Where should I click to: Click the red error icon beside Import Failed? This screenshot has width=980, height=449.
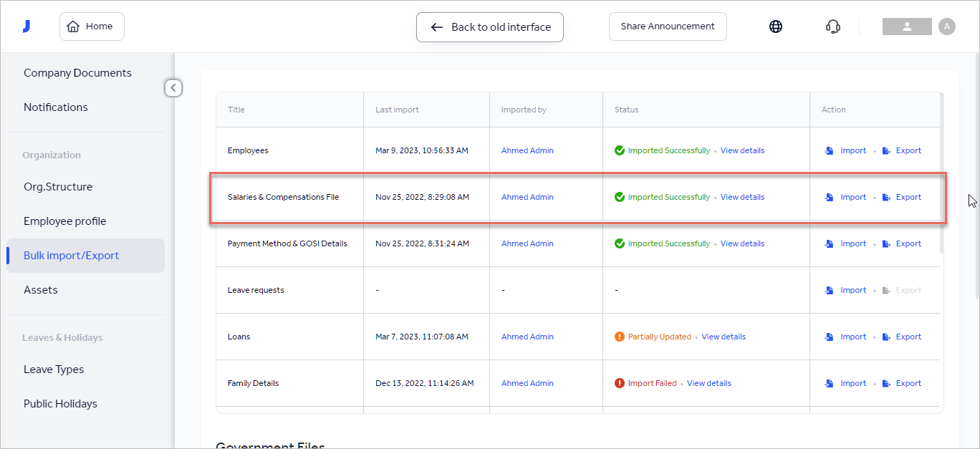pyautogui.click(x=619, y=383)
